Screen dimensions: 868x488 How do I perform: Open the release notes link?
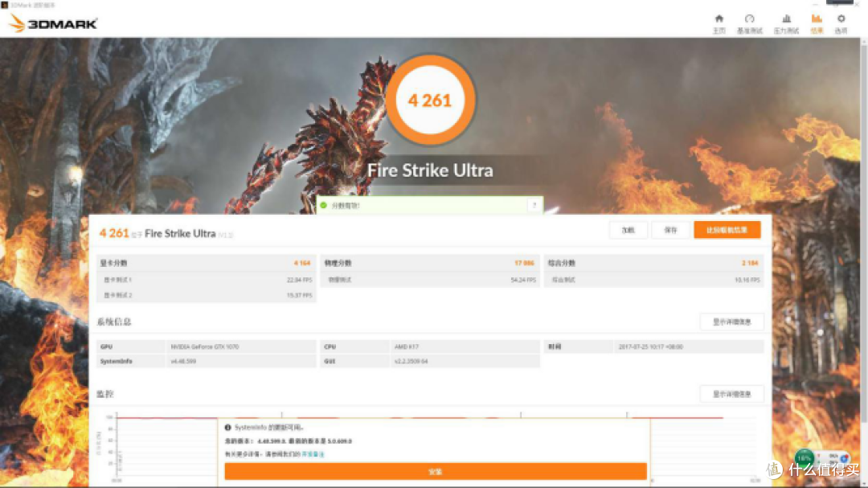point(313,454)
